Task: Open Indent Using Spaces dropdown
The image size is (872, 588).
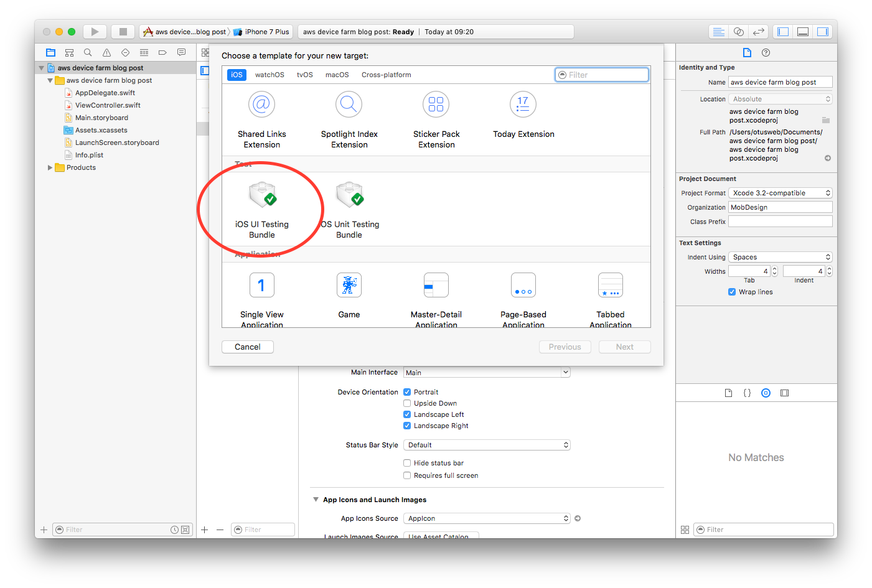Action: pyautogui.click(x=781, y=257)
